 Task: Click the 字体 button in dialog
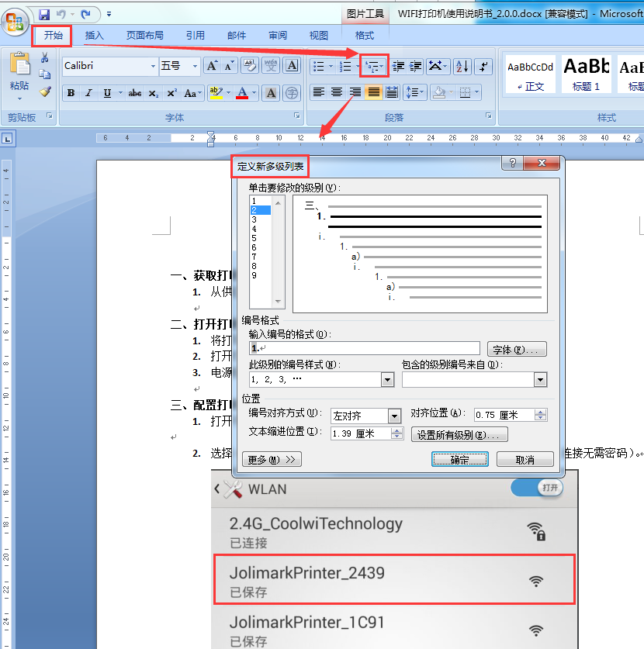[x=517, y=350]
